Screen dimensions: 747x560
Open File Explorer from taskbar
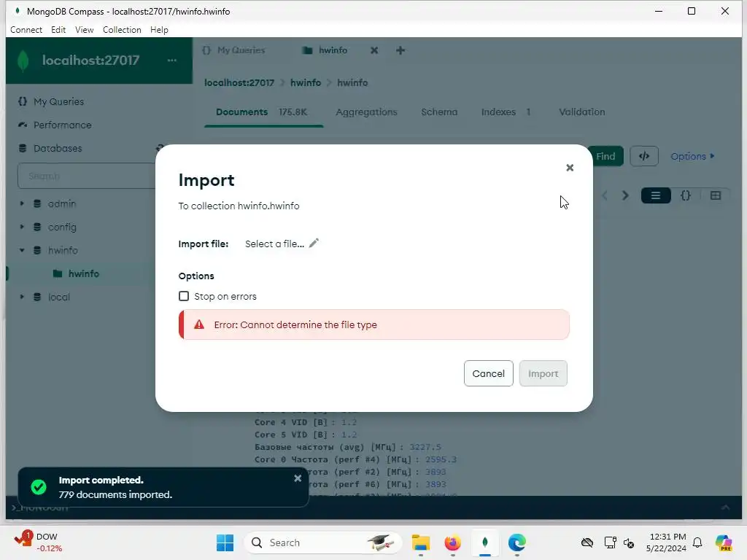click(x=421, y=542)
